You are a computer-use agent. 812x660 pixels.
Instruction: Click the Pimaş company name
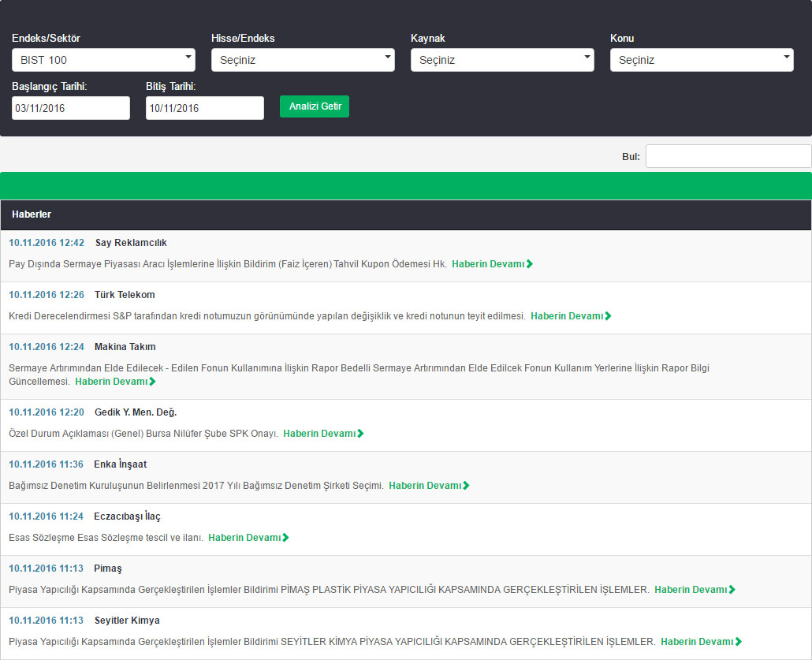click(x=108, y=569)
